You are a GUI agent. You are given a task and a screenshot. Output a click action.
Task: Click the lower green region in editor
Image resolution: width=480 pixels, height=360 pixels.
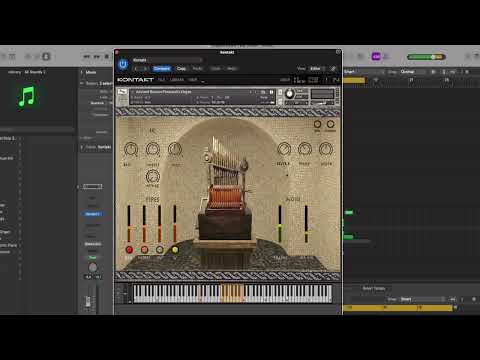pyautogui.click(x=349, y=237)
